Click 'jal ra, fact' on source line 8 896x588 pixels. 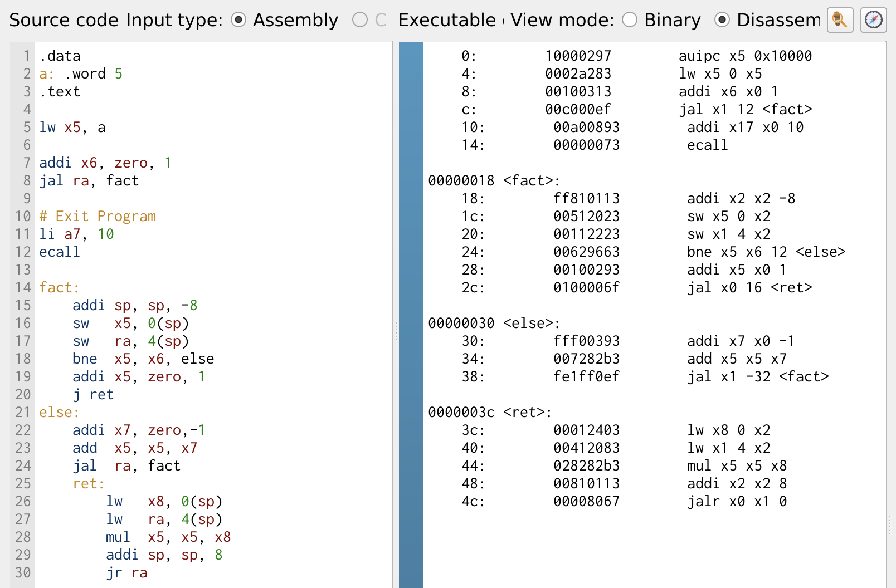[x=89, y=180]
